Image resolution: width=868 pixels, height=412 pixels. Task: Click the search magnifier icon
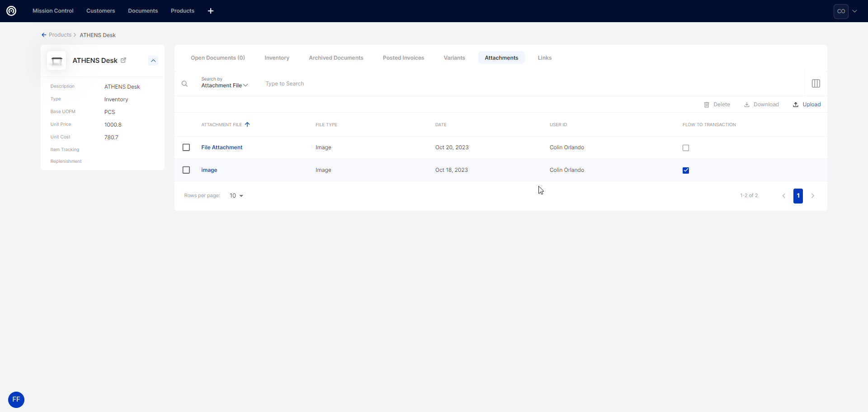(184, 84)
